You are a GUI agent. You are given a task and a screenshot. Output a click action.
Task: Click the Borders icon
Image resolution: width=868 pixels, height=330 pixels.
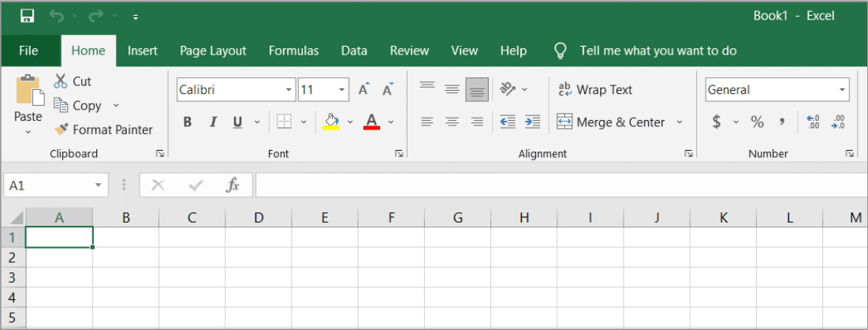[x=285, y=122]
